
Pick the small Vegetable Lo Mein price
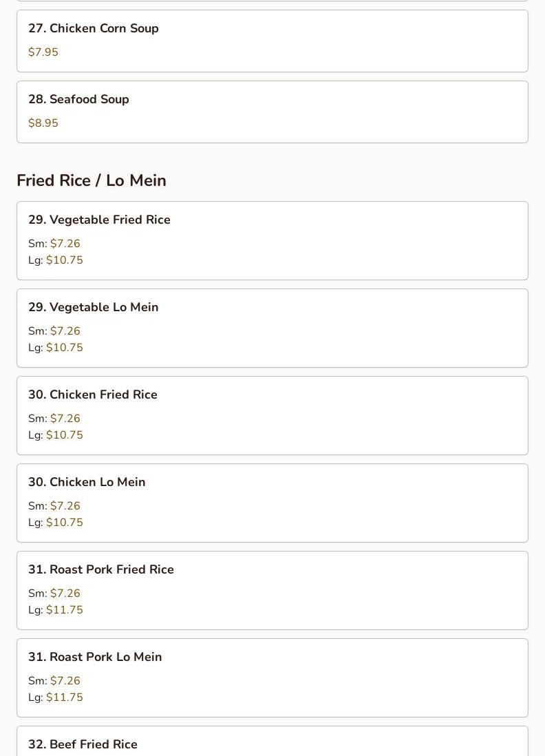[x=65, y=331]
